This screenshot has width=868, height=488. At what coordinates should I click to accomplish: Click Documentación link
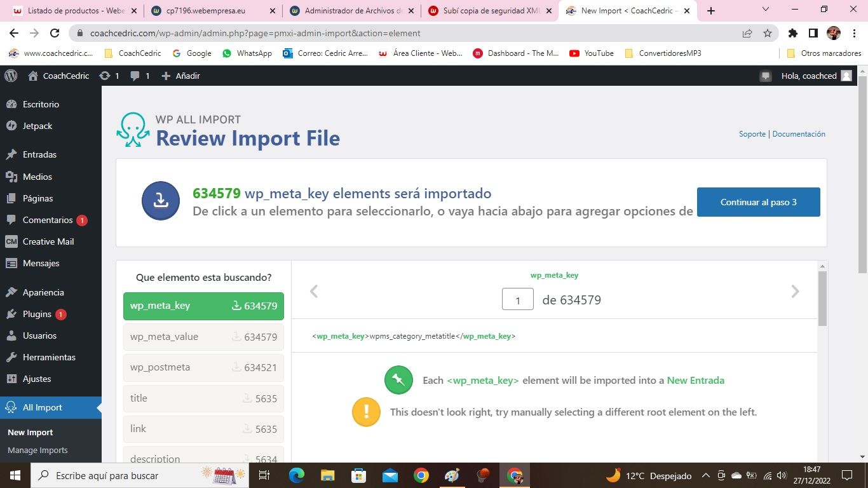(x=799, y=134)
